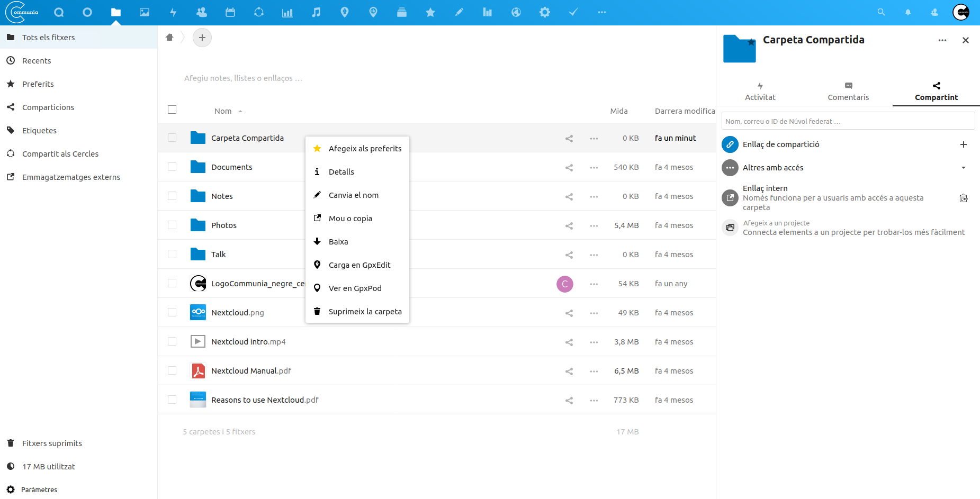Screen dimensions: 980x499
Task: Open the Bookmarks star app in top bar
Action: point(430,12)
